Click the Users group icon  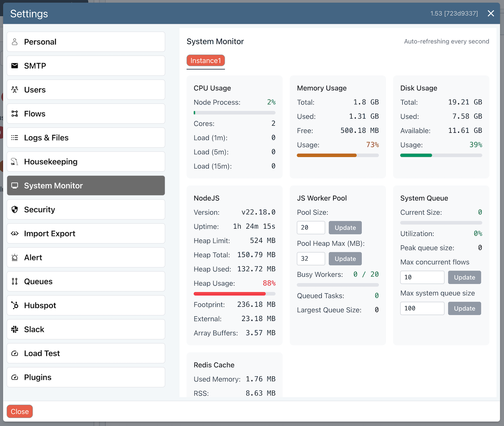pos(15,90)
